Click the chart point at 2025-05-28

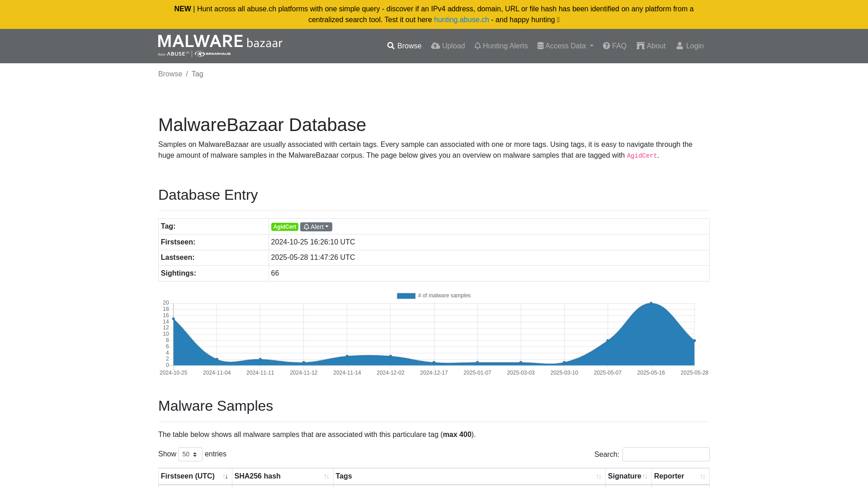point(694,341)
